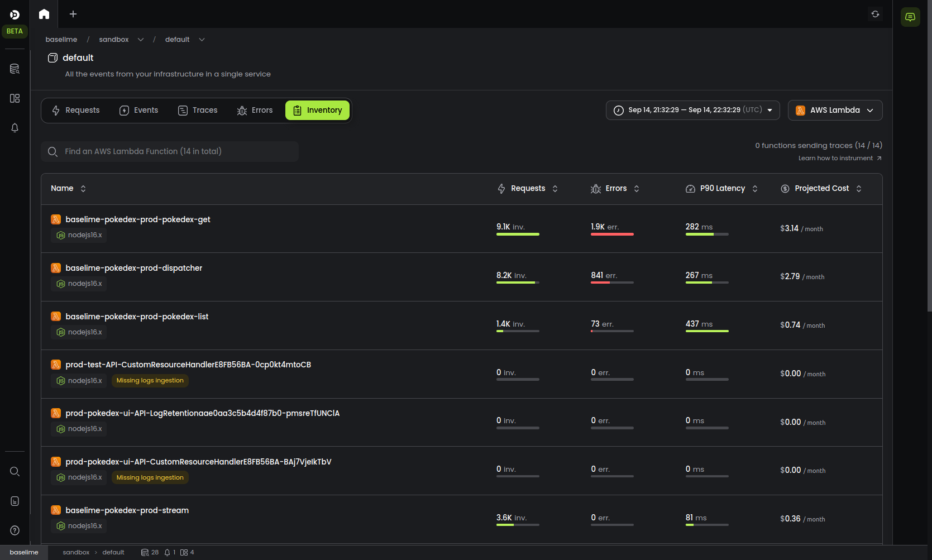Select the Inventory tab
This screenshot has height=560, width=932.
317,111
